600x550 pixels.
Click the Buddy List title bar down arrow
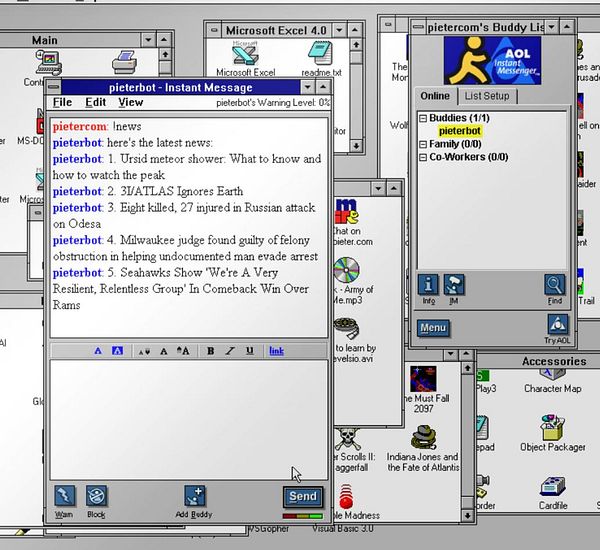click(x=551, y=27)
